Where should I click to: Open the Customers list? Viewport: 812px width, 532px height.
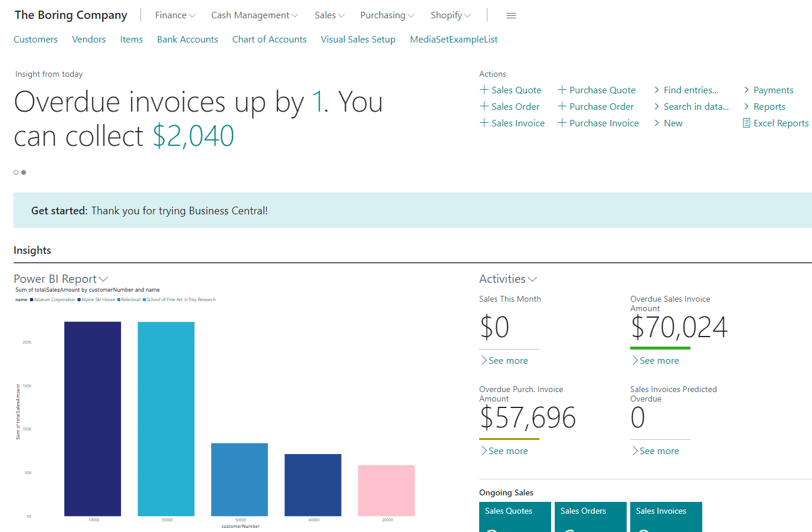(35, 39)
